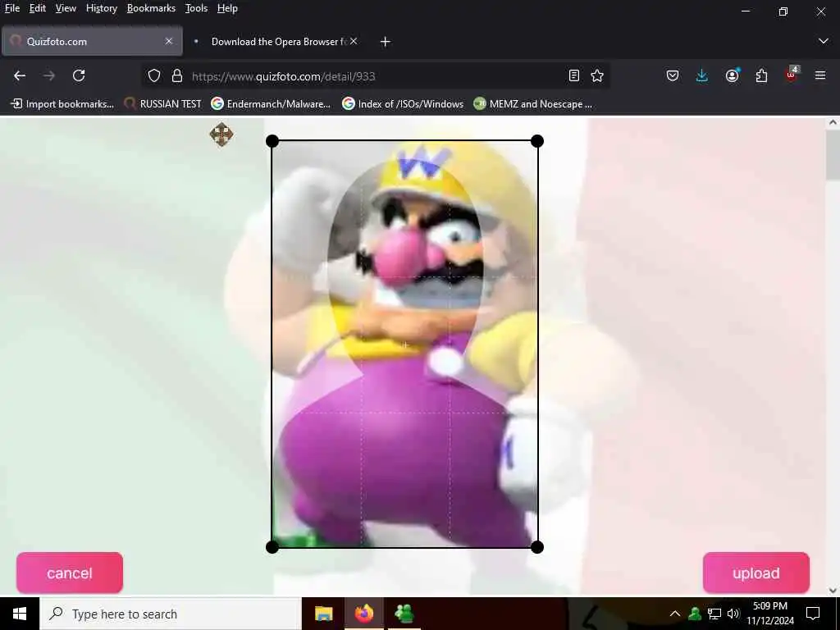The image size is (840, 630).
Task: Open the Bookmarks menu
Action: pos(151,8)
